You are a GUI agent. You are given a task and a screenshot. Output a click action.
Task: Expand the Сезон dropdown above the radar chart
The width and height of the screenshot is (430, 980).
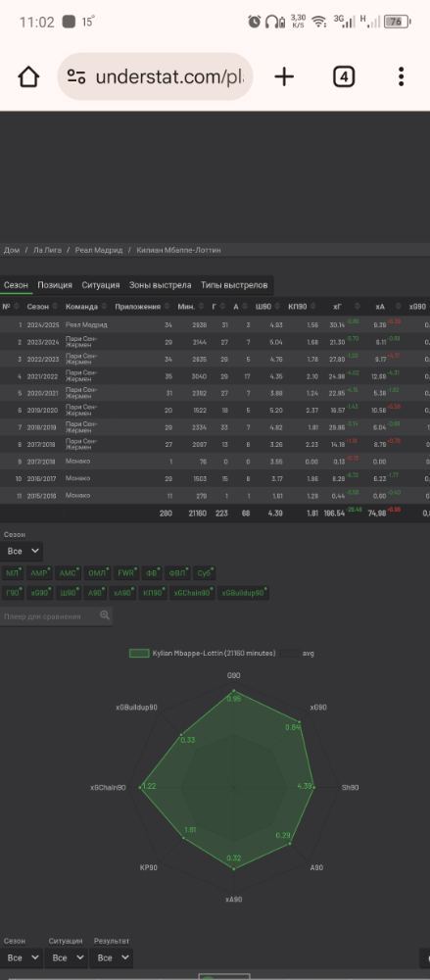pyautogui.click(x=22, y=551)
